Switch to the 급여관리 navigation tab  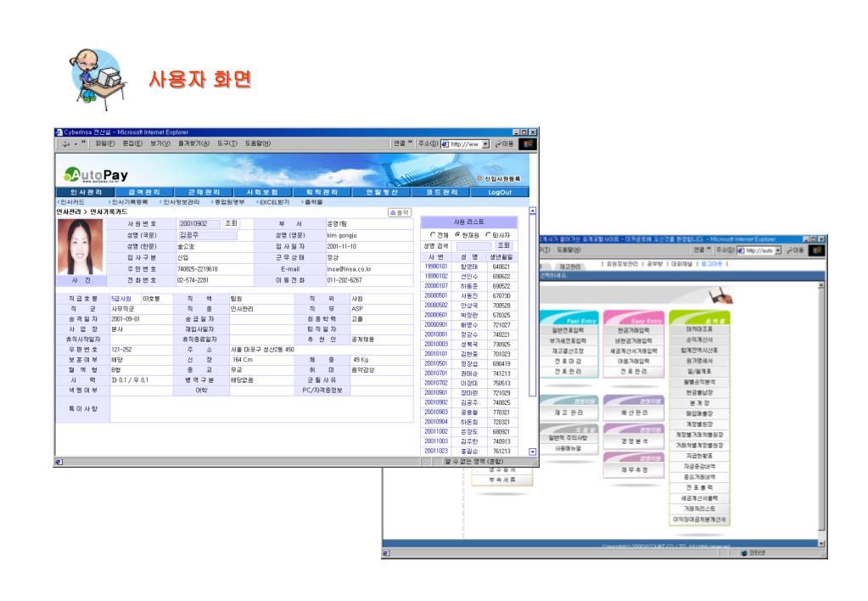(x=144, y=192)
